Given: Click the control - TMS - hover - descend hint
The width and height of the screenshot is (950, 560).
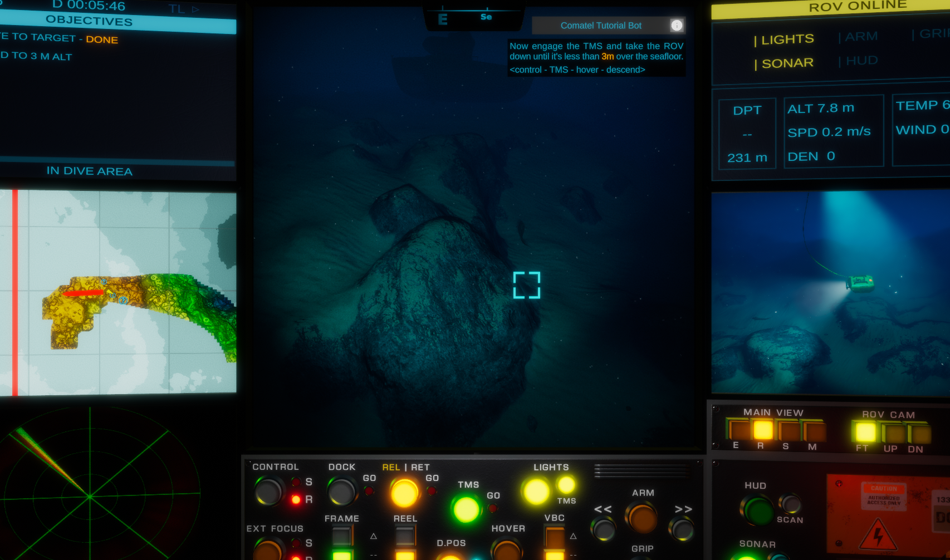Looking at the screenshot, I should [577, 70].
